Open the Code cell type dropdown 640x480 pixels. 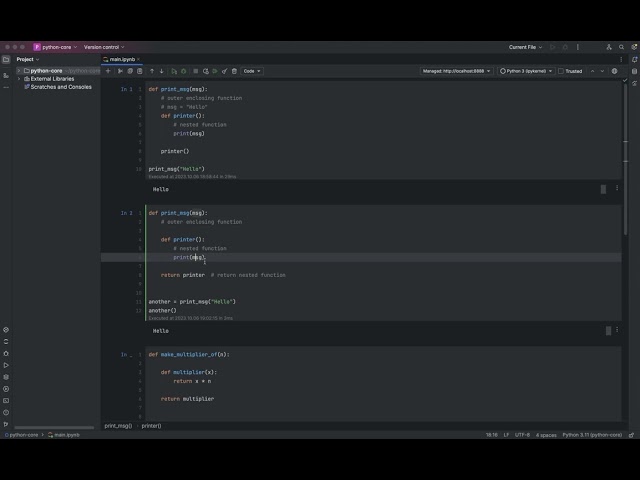pyautogui.click(x=252, y=71)
